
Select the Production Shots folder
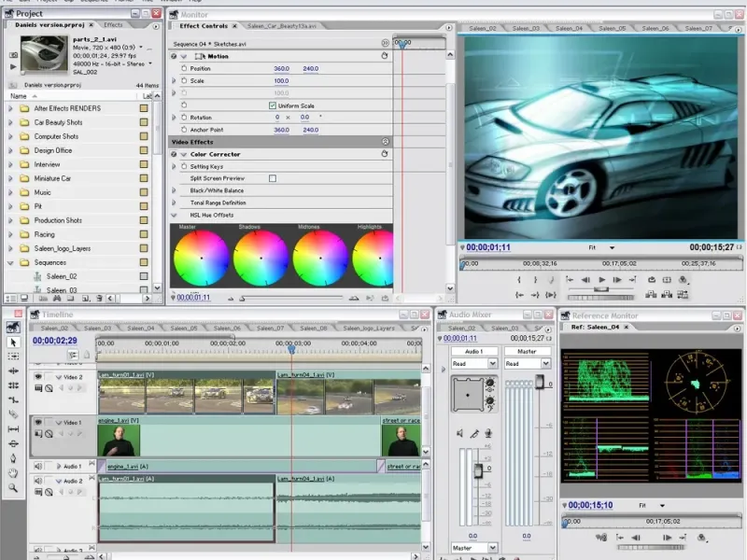tap(58, 220)
